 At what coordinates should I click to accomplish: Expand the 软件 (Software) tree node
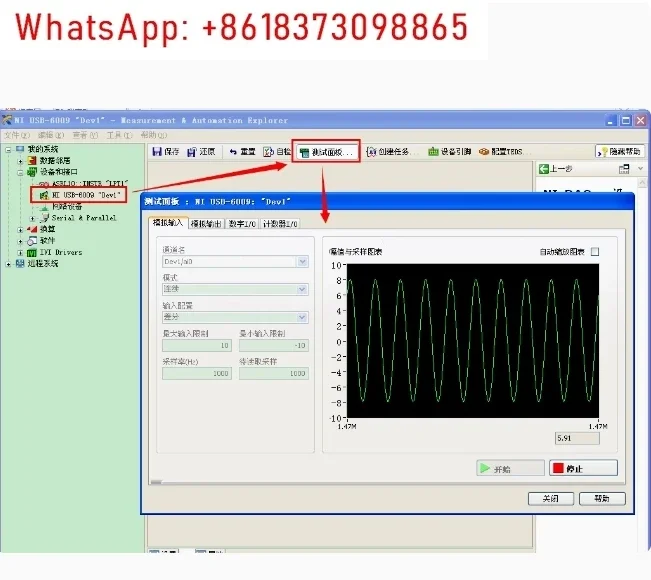click(x=20, y=241)
